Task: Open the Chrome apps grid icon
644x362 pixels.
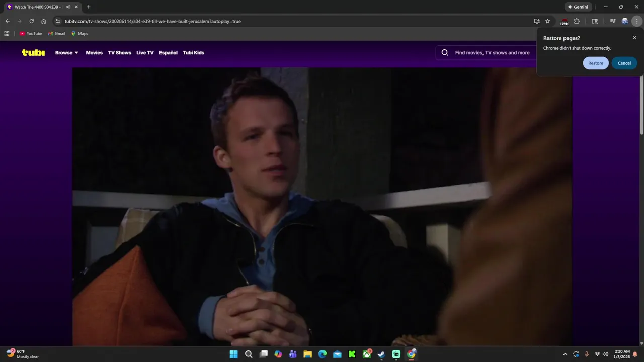Action: coord(7,34)
